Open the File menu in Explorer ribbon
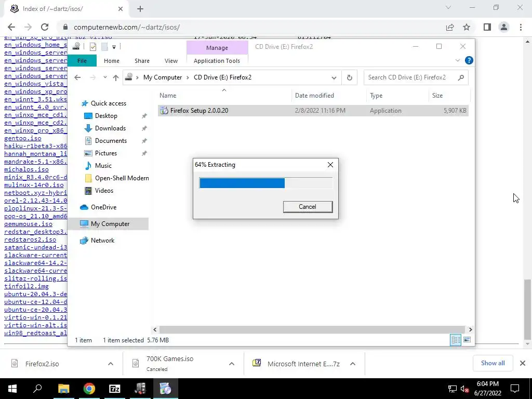This screenshot has height=399, width=532. click(x=82, y=61)
